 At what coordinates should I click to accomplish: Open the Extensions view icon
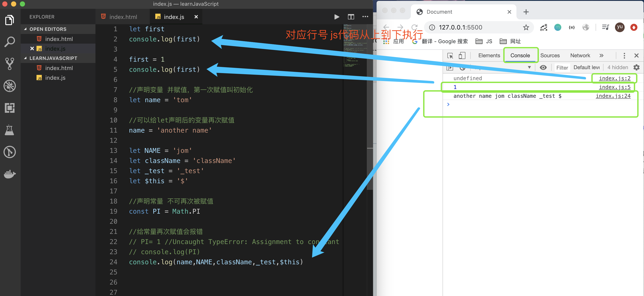click(x=10, y=108)
